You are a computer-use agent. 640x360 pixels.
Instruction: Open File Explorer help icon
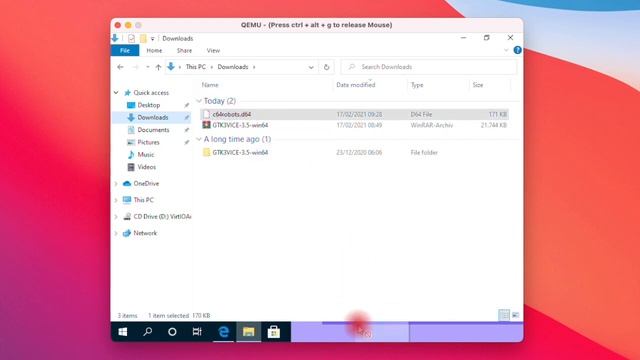[518, 50]
